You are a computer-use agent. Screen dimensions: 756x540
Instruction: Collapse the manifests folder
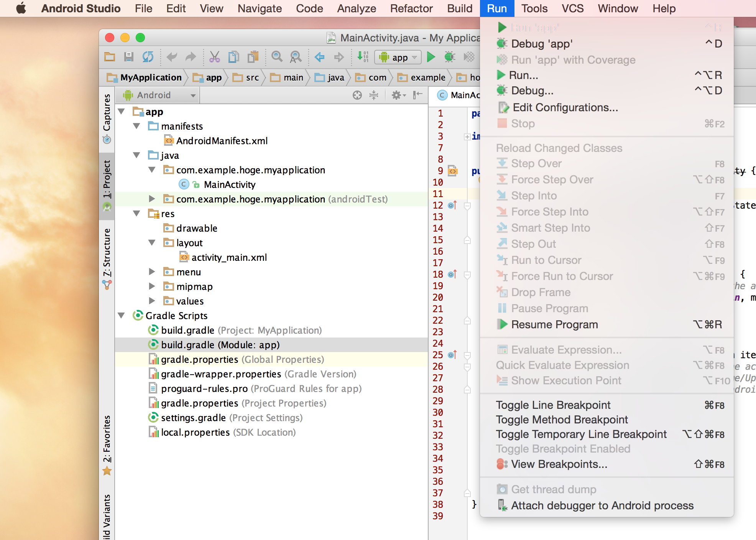click(x=136, y=126)
